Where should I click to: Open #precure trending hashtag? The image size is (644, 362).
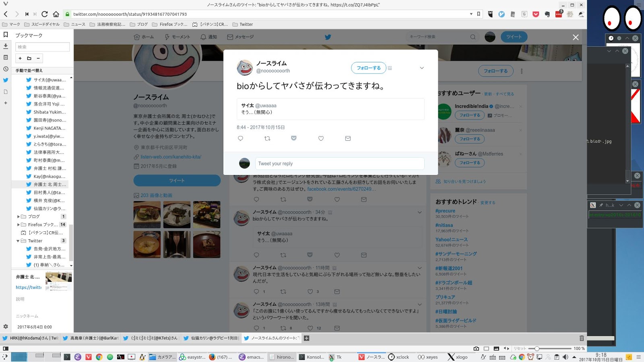[x=445, y=211]
